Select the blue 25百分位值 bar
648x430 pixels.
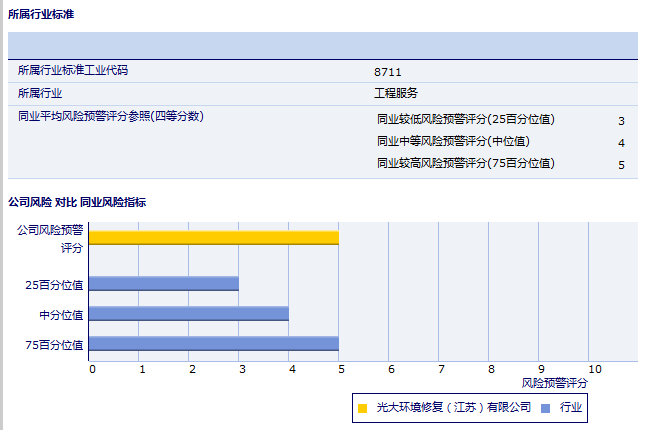(164, 283)
